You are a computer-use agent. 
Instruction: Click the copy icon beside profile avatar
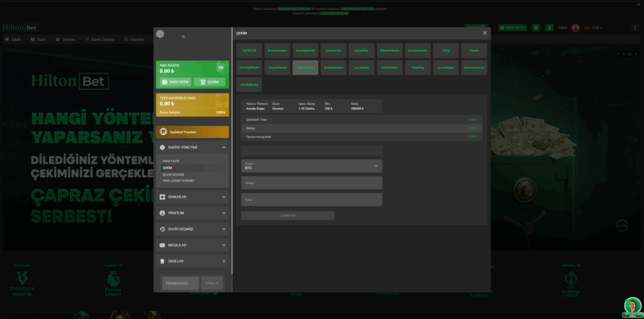pos(183,36)
